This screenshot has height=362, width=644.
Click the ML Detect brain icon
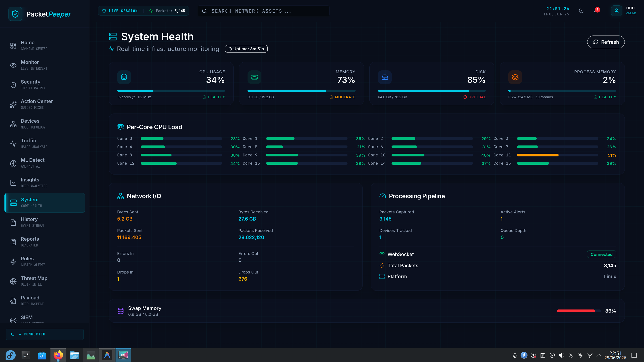(x=13, y=163)
